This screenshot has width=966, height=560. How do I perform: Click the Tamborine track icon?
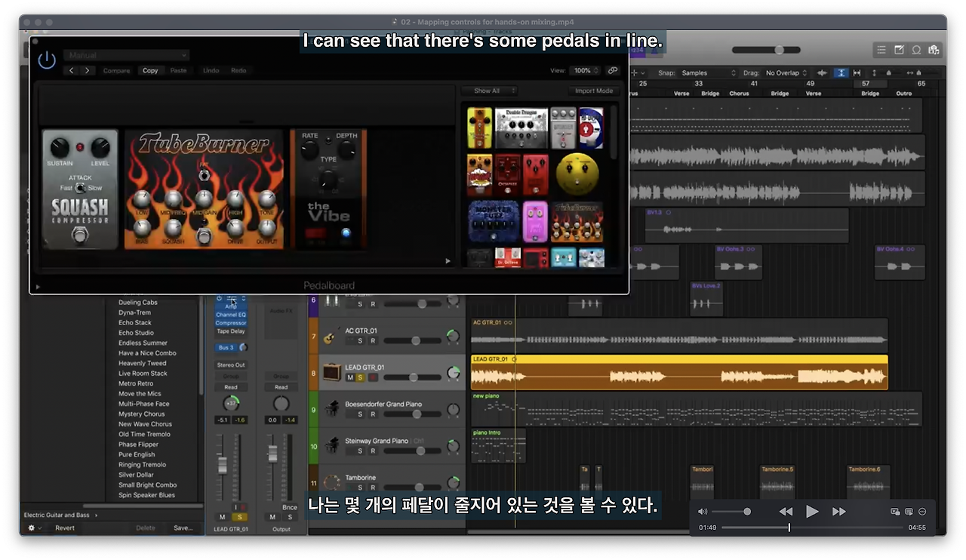(331, 482)
